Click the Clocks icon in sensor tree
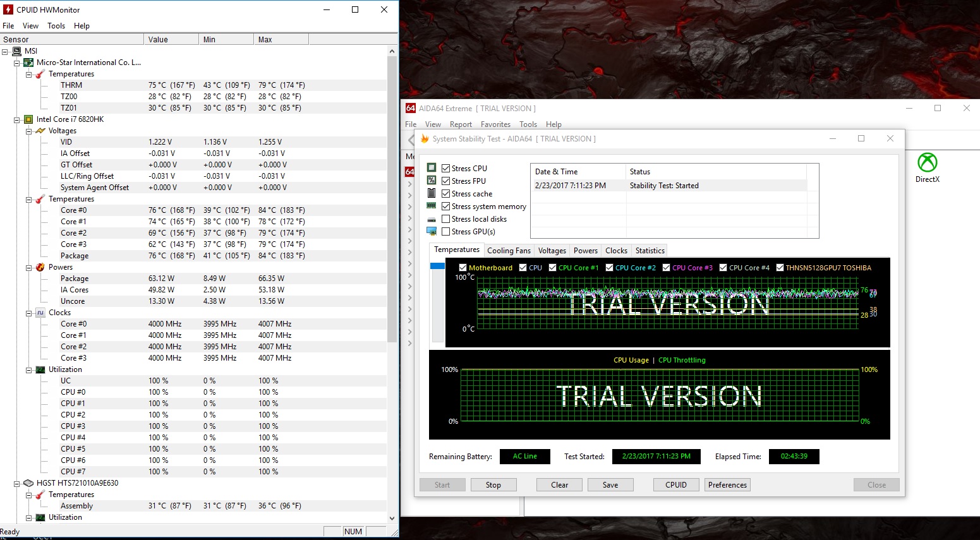The height and width of the screenshot is (540, 980). tap(40, 313)
